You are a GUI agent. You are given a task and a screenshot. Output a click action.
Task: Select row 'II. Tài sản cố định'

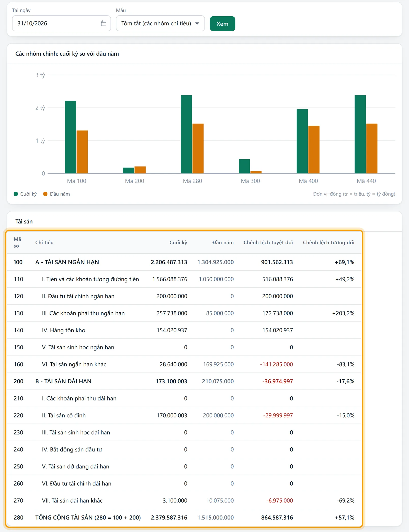pyautogui.click(x=184, y=415)
